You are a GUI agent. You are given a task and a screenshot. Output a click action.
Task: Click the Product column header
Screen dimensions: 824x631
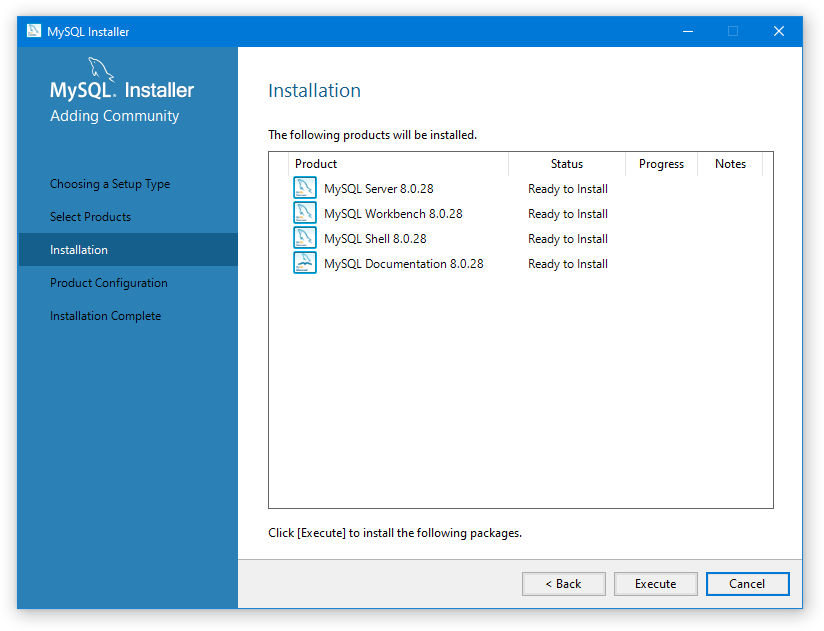pyautogui.click(x=316, y=164)
